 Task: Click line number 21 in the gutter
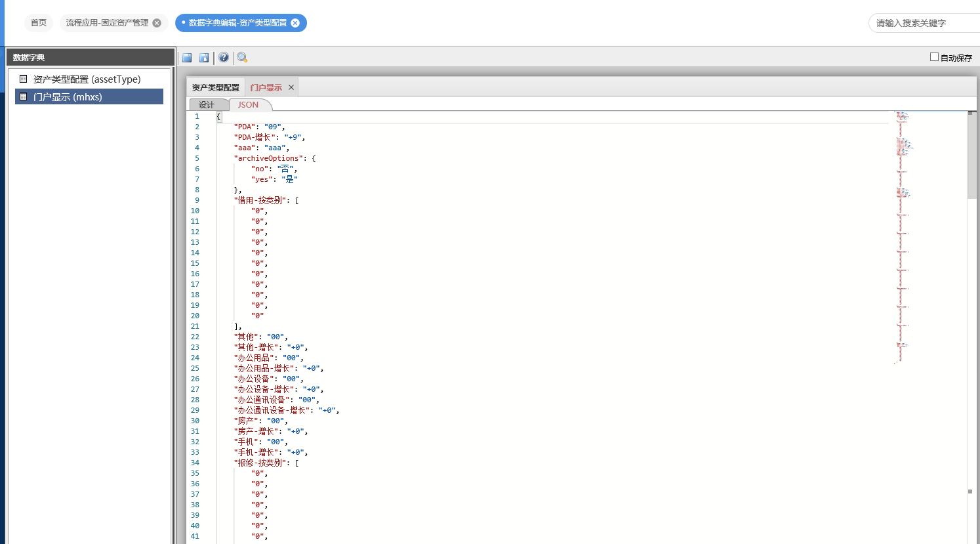(195, 326)
